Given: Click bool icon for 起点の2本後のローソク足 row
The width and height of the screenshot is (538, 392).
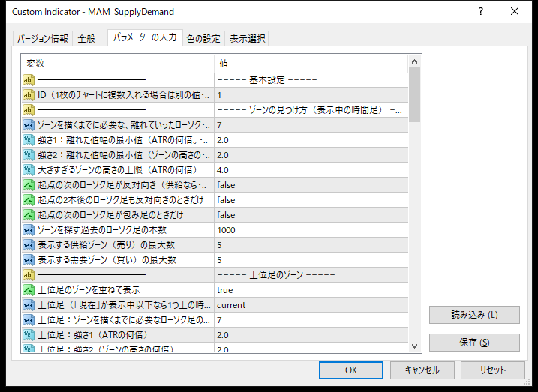Looking at the screenshot, I should pyautogui.click(x=29, y=200).
